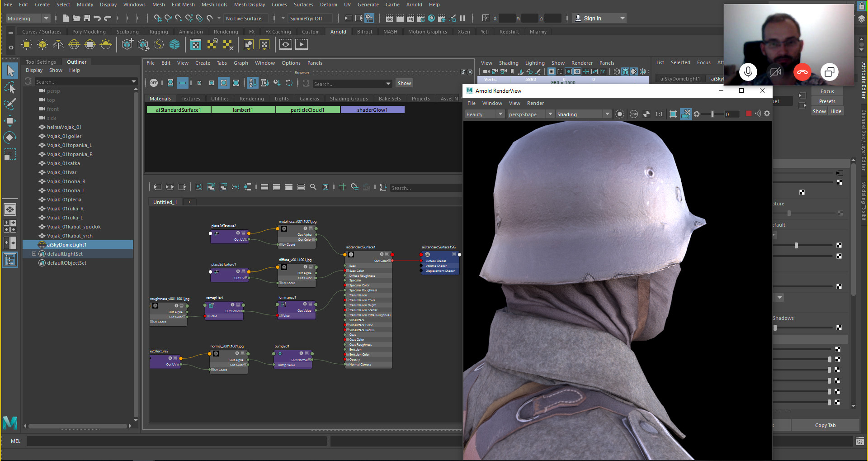
Task: Create an Arnold physical sky from the shelf
Action: point(106,44)
